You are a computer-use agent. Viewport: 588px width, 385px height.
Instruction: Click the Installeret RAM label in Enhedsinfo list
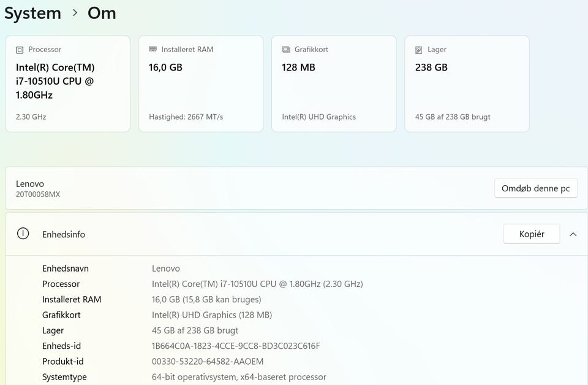click(x=72, y=299)
